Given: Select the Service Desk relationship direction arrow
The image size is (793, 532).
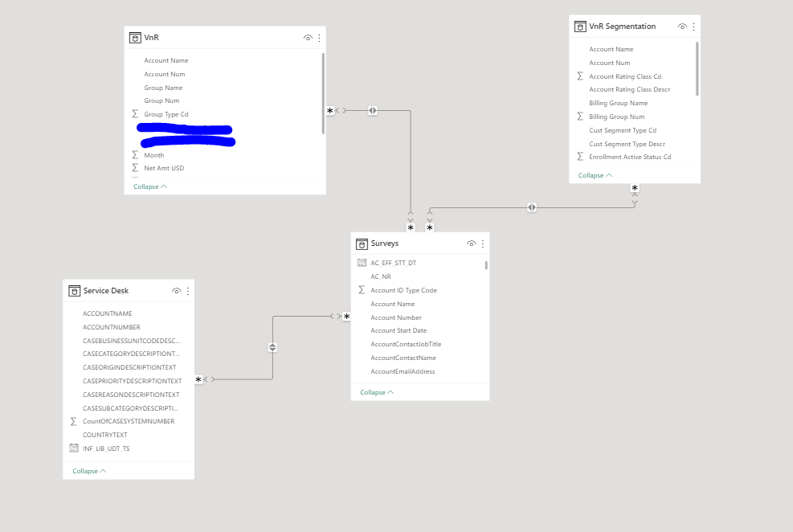Looking at the screenshot, I should 272,347.
